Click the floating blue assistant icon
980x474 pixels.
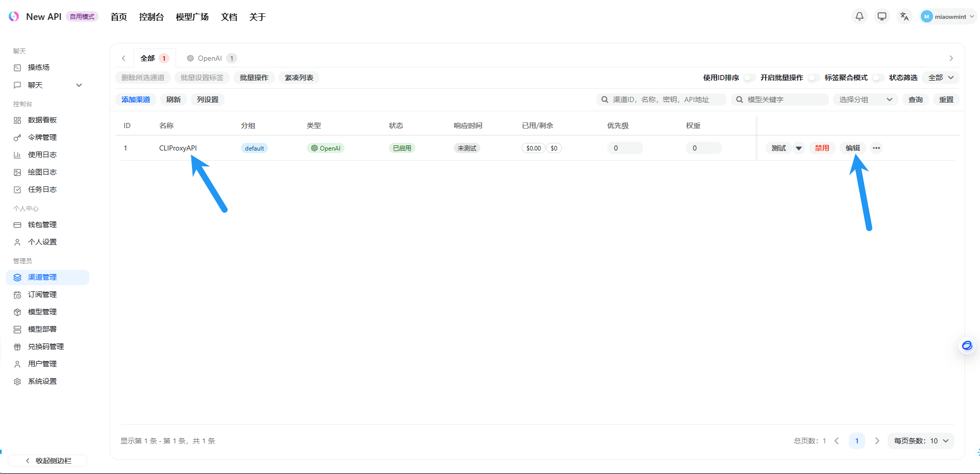(967, 346)
